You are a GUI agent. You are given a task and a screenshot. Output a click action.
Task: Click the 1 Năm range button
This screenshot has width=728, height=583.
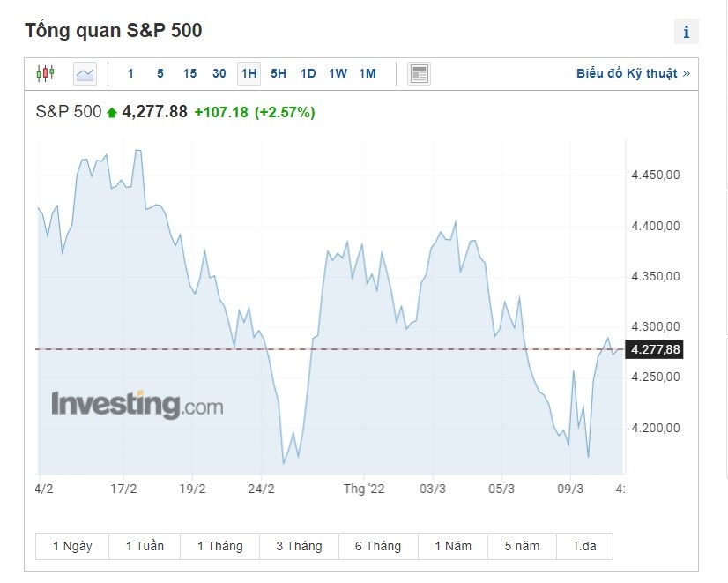453,546
